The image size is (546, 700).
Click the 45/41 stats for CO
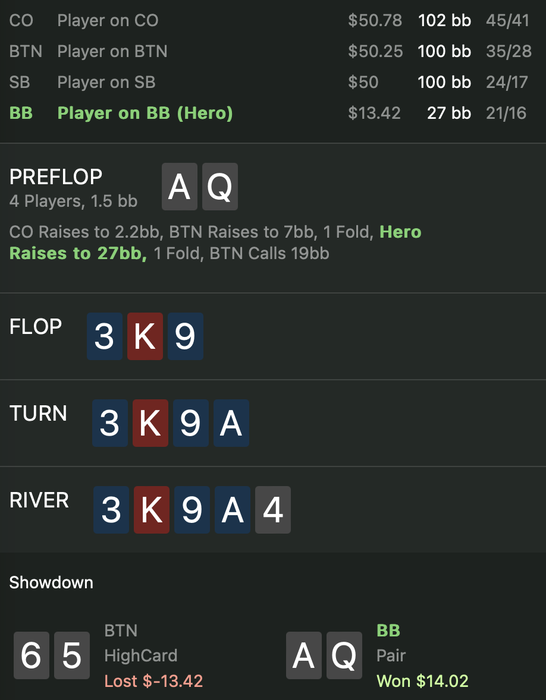508,21
